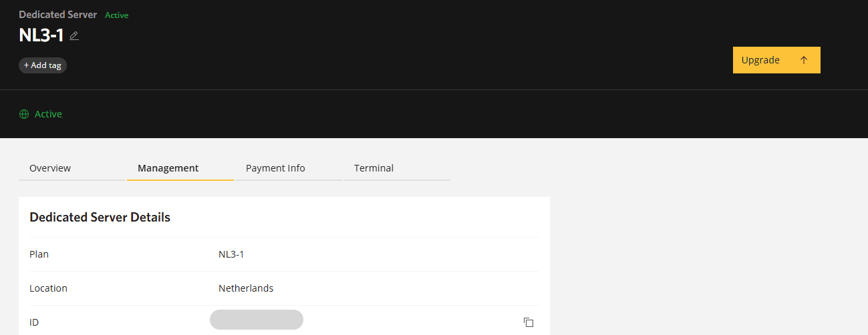Screen dimensions: 868x335
Task: Select the Management tab
Action: (168, 168)
